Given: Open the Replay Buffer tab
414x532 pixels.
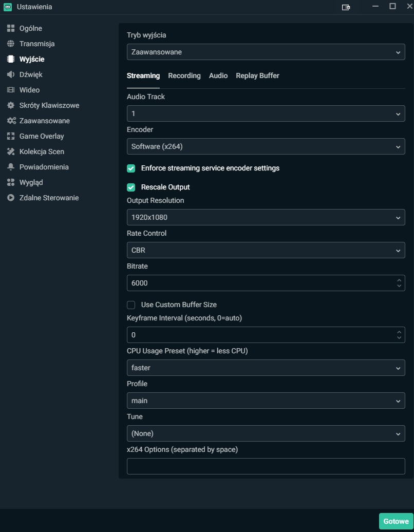Looking at the screenshot, I should [x=257, y=75].
